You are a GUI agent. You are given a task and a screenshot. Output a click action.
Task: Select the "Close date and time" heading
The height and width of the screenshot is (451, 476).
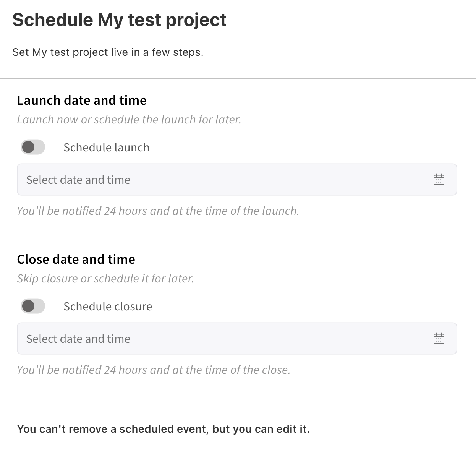(76, 259)
